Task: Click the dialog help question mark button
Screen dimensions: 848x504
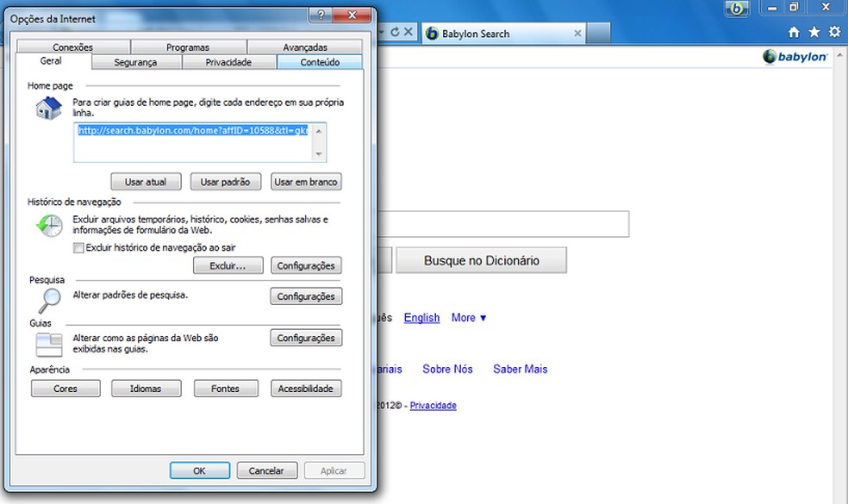Action: coord(321,16)
